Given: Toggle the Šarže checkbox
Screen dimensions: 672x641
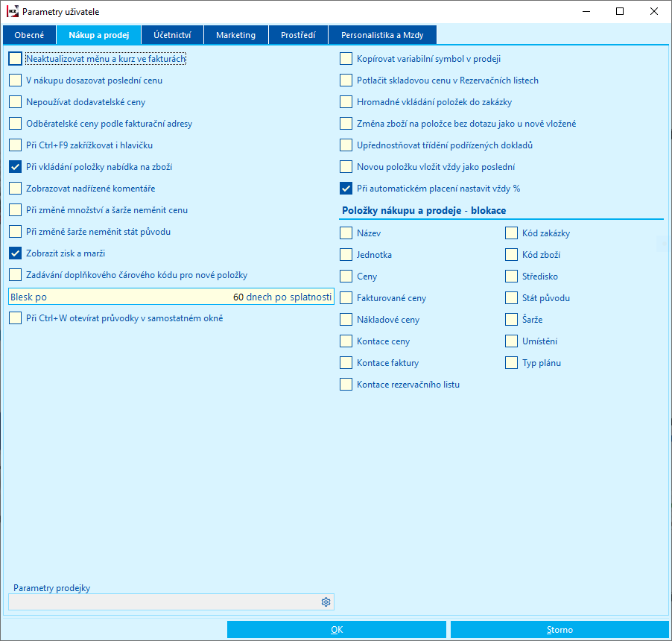Looking at the screenshot, I should pos(511,320).
